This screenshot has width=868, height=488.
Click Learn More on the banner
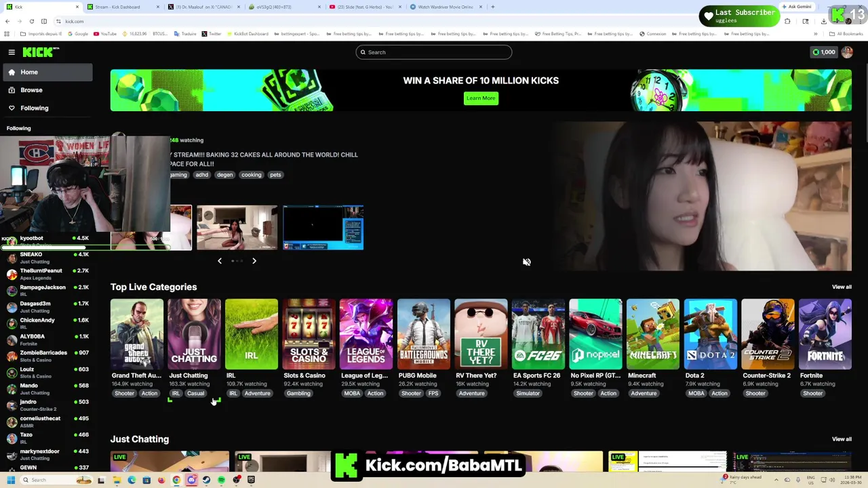pos(481,98)
